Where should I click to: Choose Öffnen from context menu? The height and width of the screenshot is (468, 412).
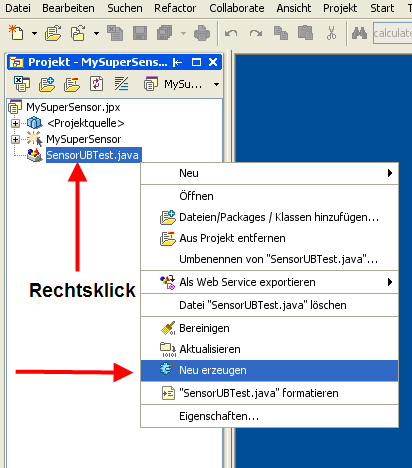pos(269,196)
